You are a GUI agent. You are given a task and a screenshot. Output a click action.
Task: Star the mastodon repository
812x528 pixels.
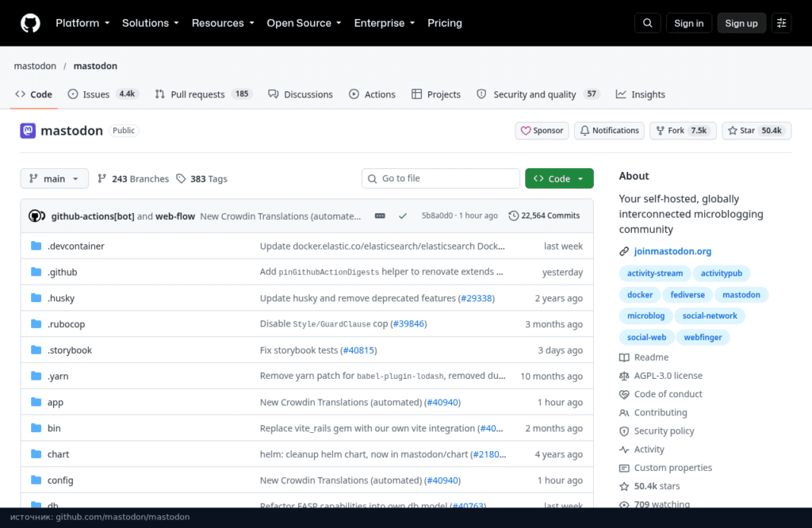point(756,131)
